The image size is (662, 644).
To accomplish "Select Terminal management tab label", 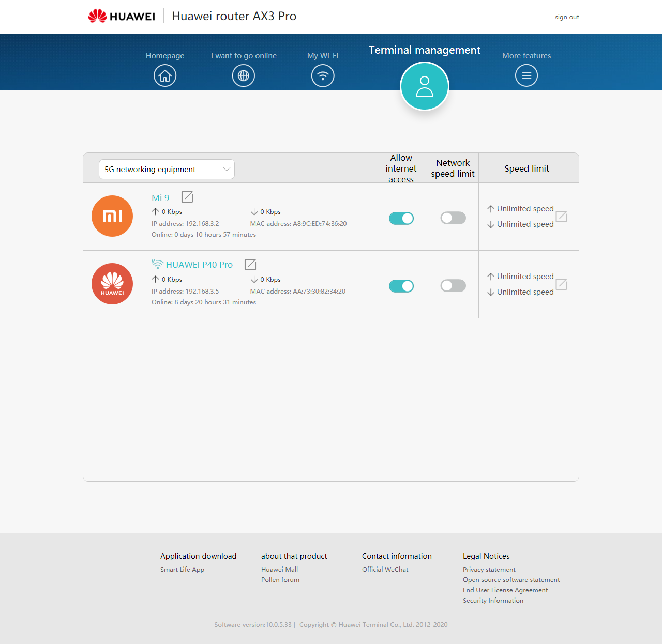I will coord(425,50).
